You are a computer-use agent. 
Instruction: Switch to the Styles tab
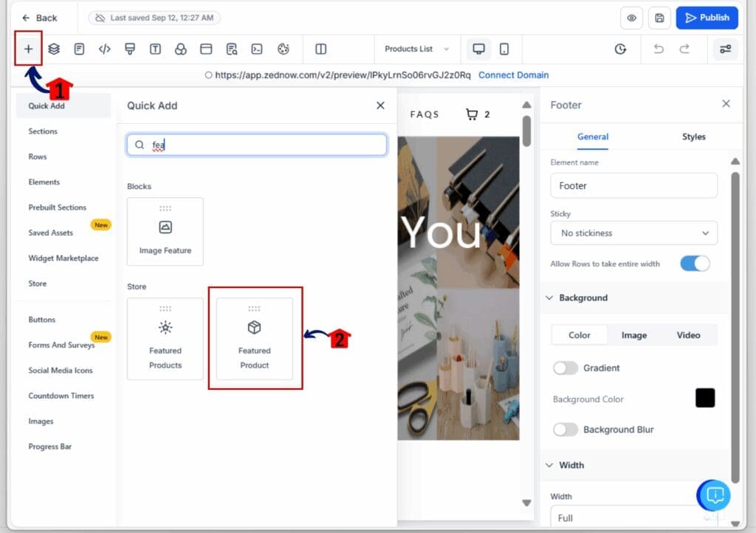(695, 137)
